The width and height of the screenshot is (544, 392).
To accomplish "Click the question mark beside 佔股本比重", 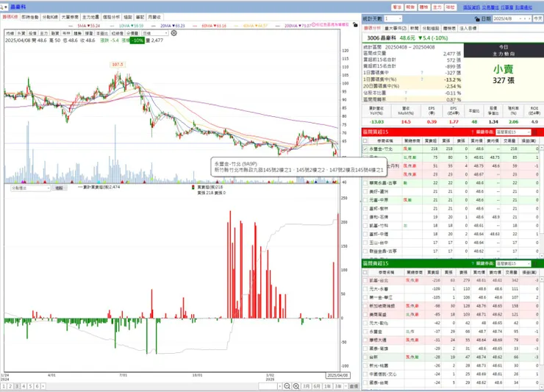I will pyautogui.click(x=406, y=93).
